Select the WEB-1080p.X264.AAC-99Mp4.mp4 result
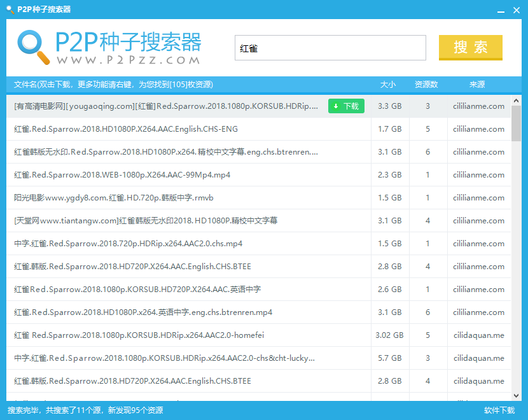This screenshot has width=528, height=420. point(259,175)
